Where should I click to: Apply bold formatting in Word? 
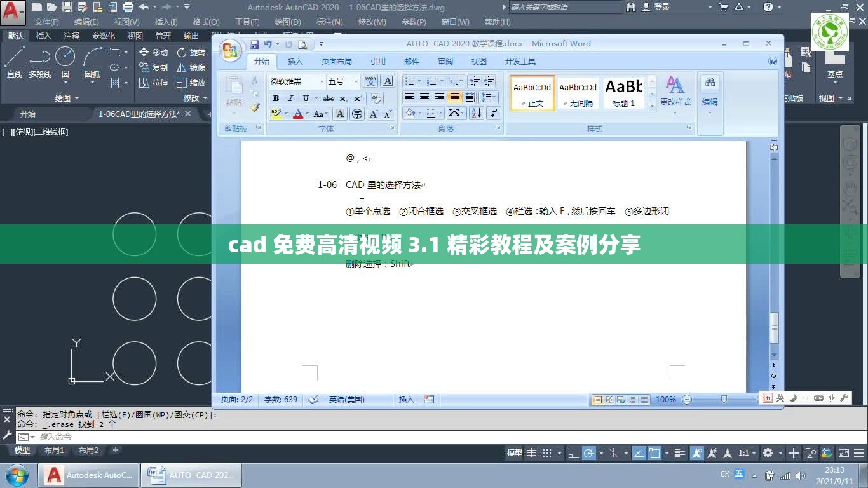click(276, 98)
